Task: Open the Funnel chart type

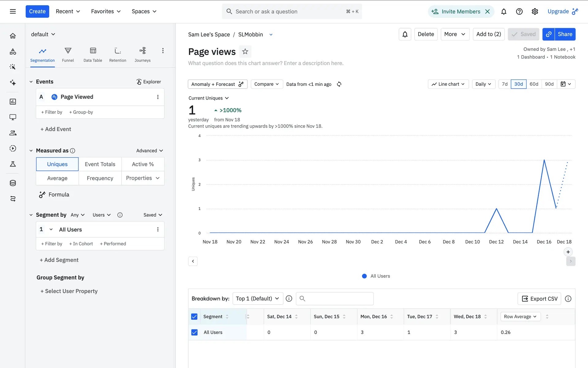Action: pyautogui.click(x=68, y=55)
